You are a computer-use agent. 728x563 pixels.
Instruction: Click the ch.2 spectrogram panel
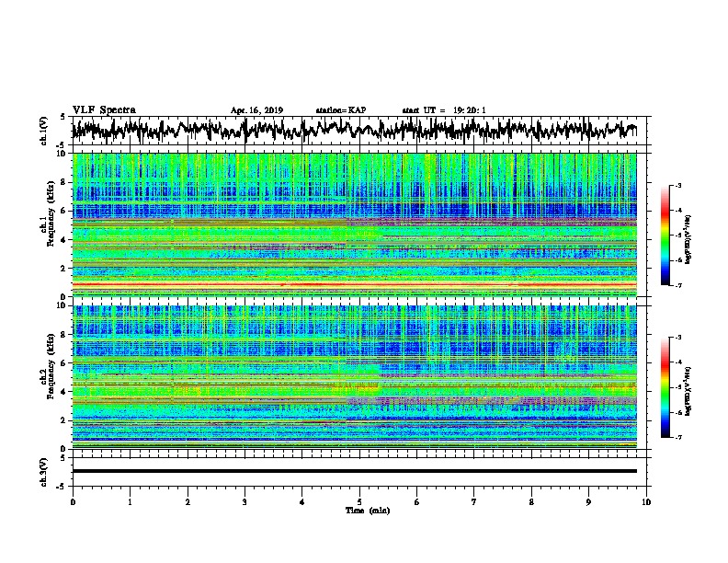click(355, 377)
